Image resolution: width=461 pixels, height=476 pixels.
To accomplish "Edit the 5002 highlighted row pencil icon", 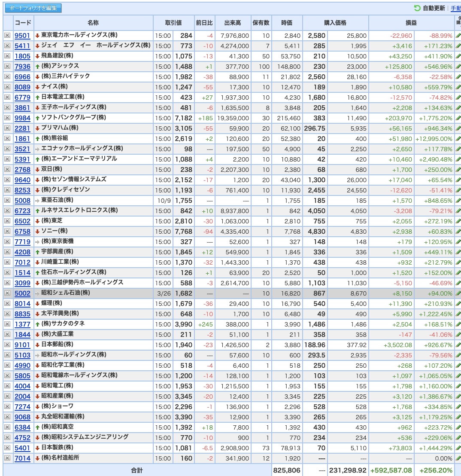I will 458,293.
